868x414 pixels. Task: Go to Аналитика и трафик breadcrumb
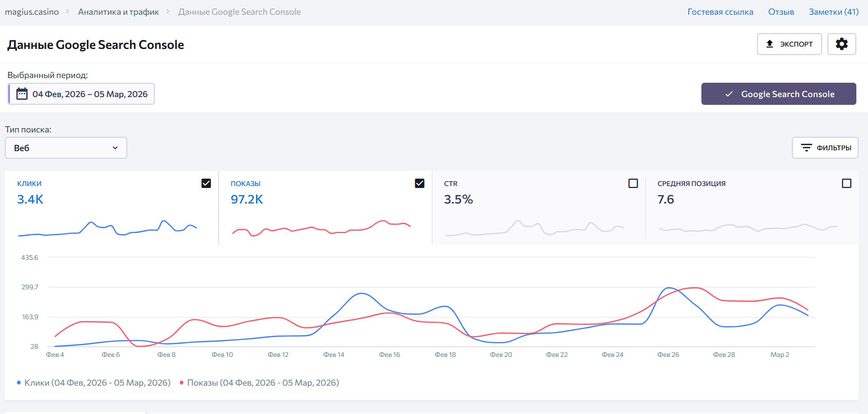click(118, 12)
